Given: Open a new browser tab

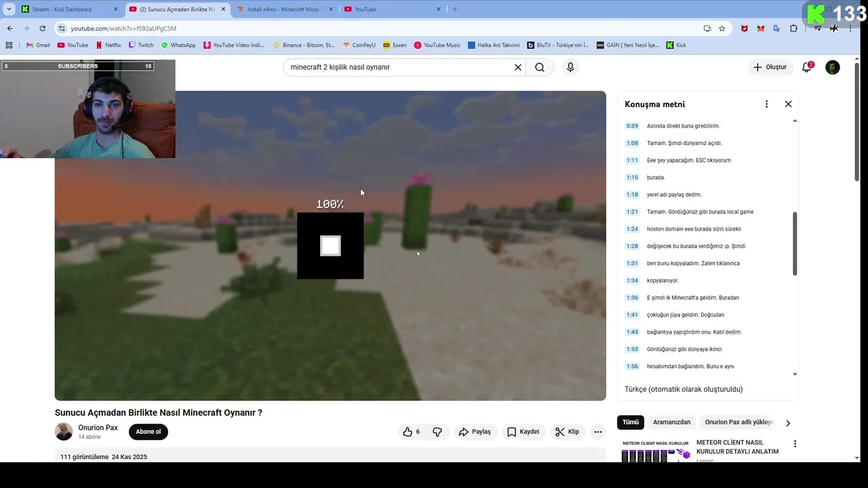Looking at the screenshot, I should coord(454,9).
